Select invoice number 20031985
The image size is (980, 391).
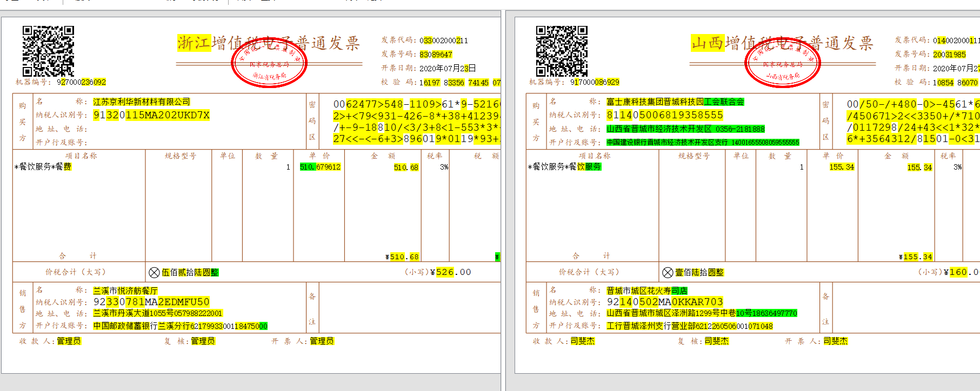click(x=949, y=55)
